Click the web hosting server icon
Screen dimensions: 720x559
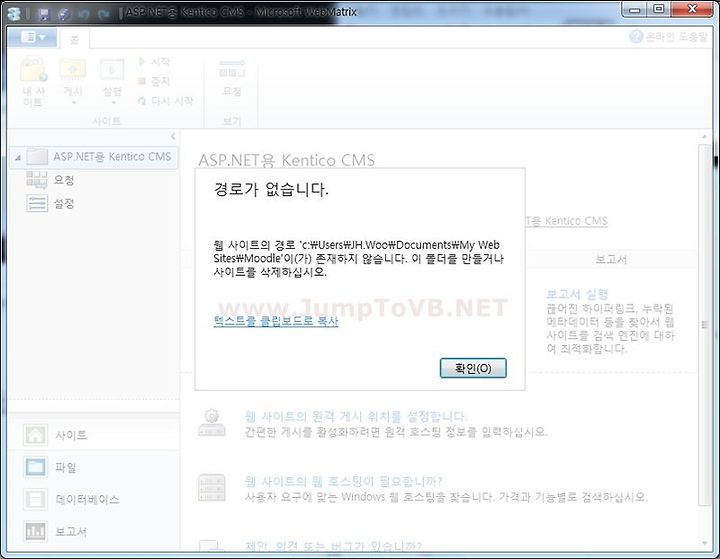212,487
